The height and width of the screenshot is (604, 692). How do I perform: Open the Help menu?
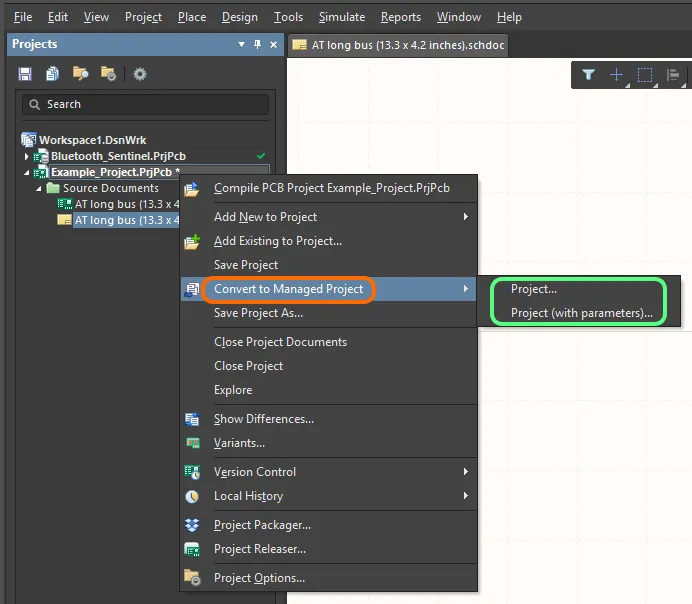click(x=509, y=17)
